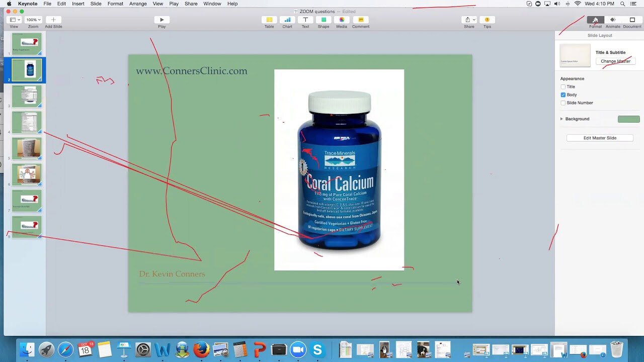
Task: Add a Comment from the toolbar
Action: [360, 20]
